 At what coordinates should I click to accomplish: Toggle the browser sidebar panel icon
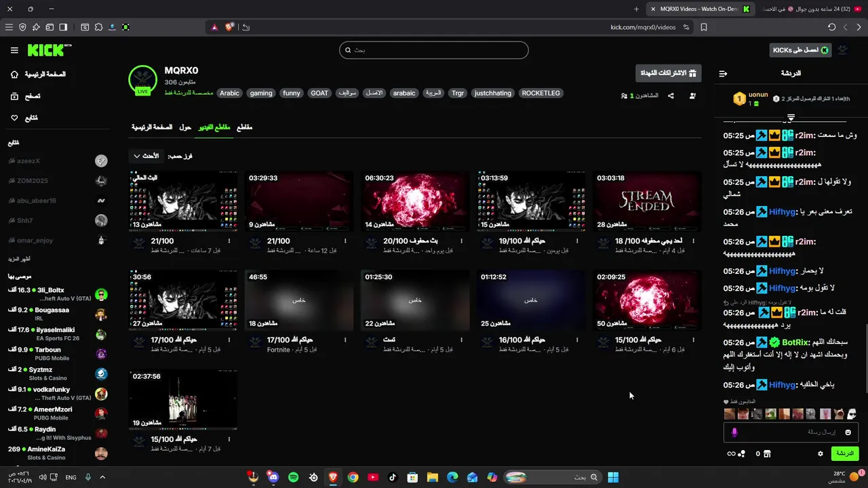63,27
